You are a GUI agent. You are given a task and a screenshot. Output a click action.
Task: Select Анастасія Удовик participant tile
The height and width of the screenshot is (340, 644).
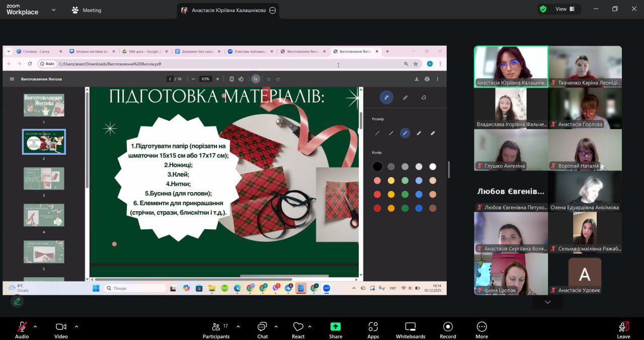click(585, 274)
